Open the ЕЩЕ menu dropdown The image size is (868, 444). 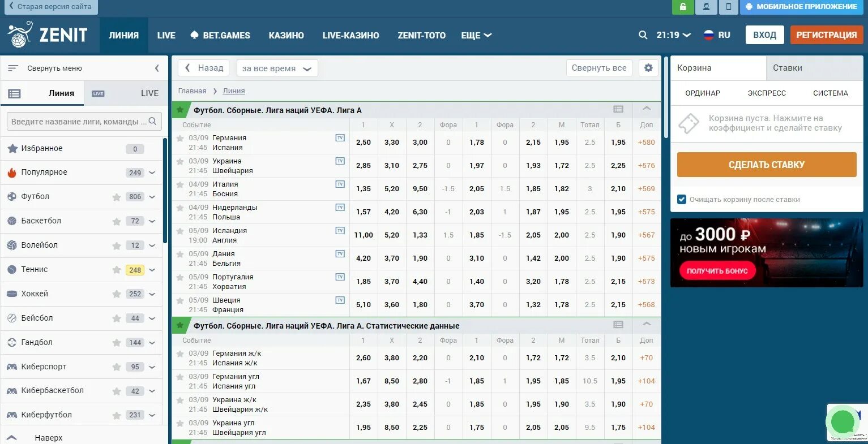point(476,35)
